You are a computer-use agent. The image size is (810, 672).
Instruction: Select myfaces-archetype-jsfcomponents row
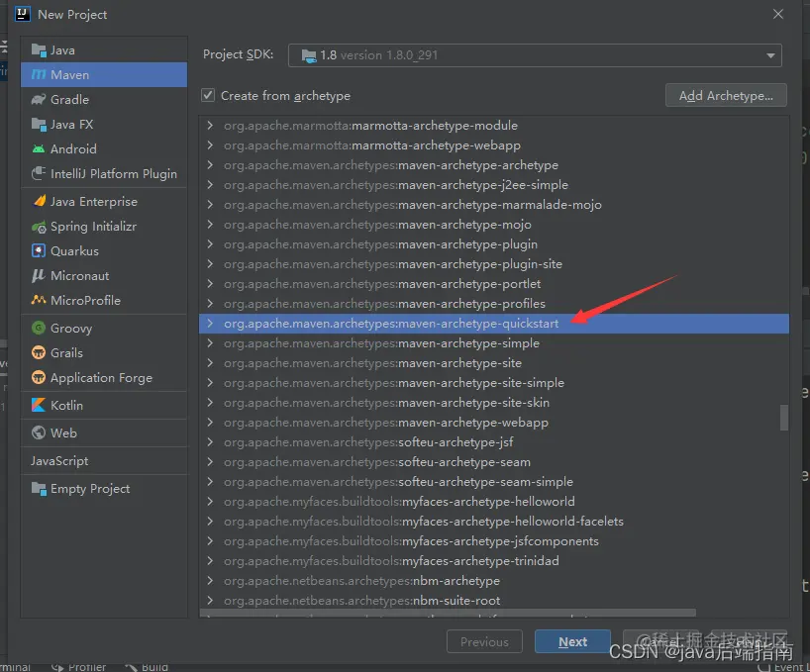pos(494,541)
